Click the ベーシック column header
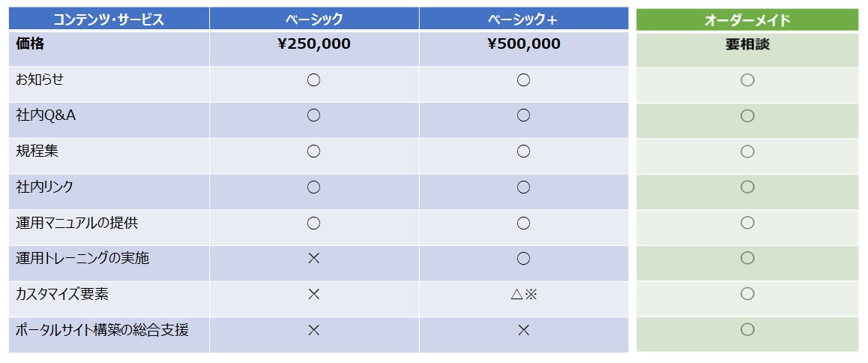 tap(314, 19)
